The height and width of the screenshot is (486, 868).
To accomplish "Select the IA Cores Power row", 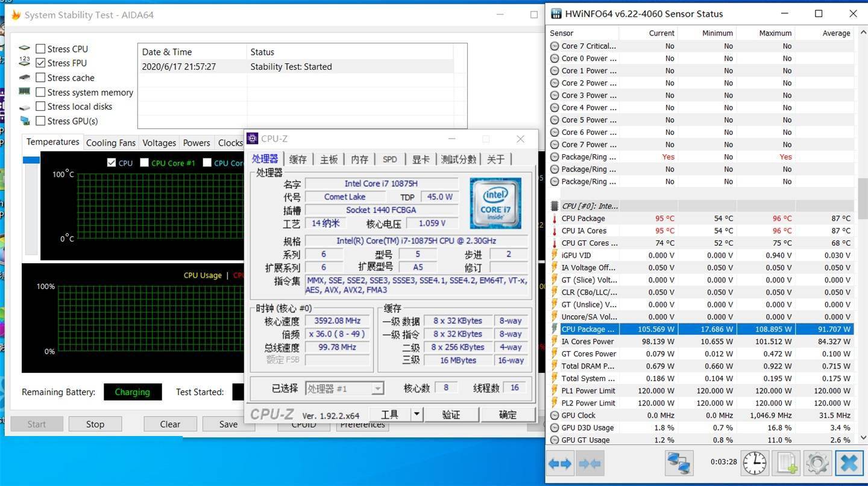I will [x=700, y=341].
